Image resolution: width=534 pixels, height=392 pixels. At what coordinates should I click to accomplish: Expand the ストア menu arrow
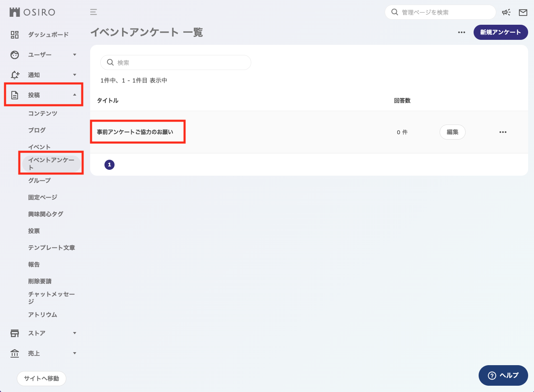click(x=75, y=333)
